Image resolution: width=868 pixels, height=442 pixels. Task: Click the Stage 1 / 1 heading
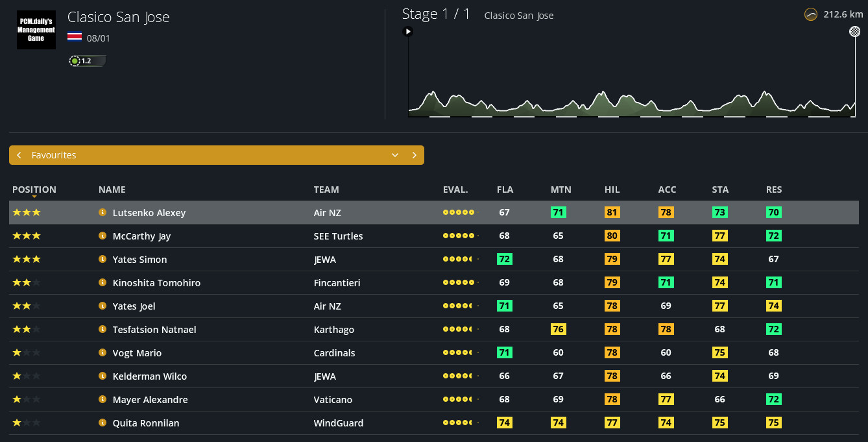point(436,14)
